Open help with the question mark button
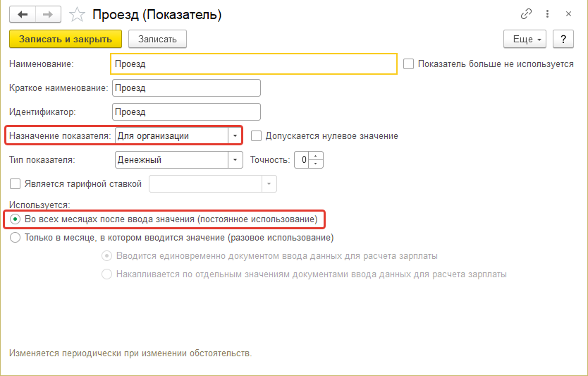The width and height of the screenshot is (588, 376). tap(563, 39)
